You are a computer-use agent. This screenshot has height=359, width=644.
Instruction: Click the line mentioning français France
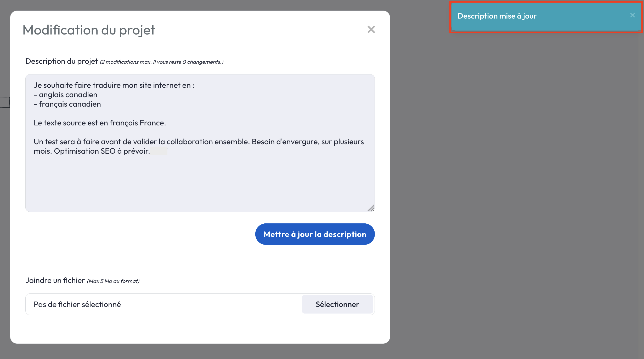click(100, 123)
